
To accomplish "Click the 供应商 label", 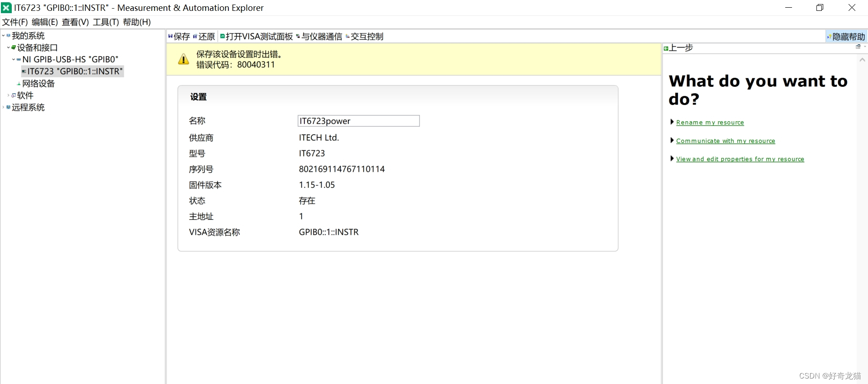I will point(201,137).
